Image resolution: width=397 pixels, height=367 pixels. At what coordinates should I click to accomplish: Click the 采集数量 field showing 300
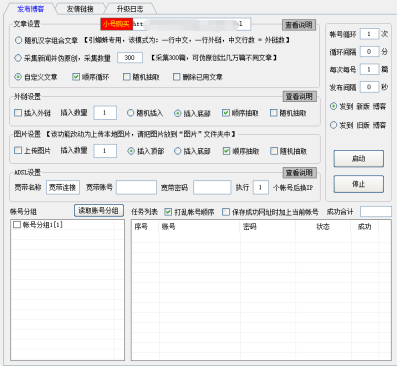(130, 58)
